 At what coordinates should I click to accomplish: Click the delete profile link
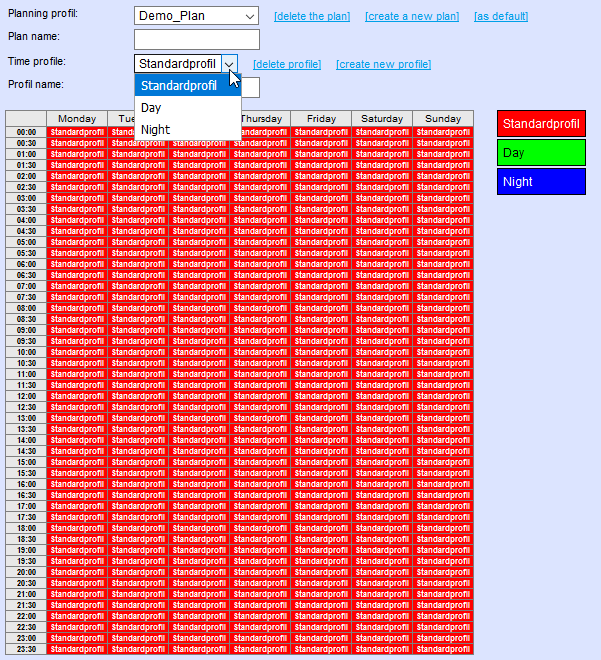point(287,64)
